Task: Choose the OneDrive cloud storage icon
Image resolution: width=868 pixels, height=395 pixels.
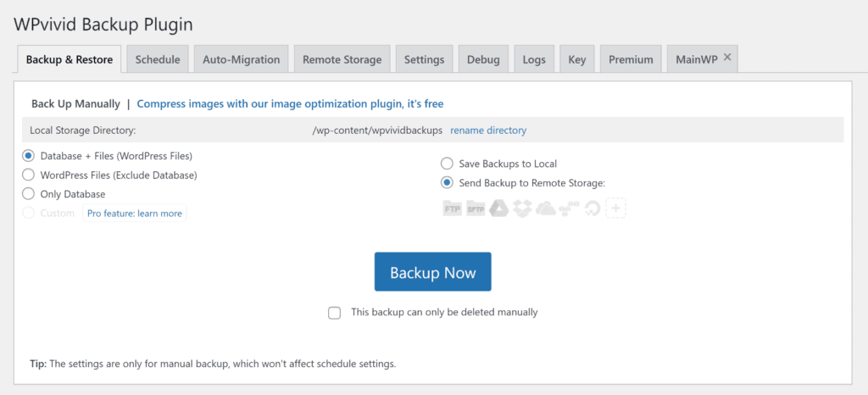Action: coord(546,209)
